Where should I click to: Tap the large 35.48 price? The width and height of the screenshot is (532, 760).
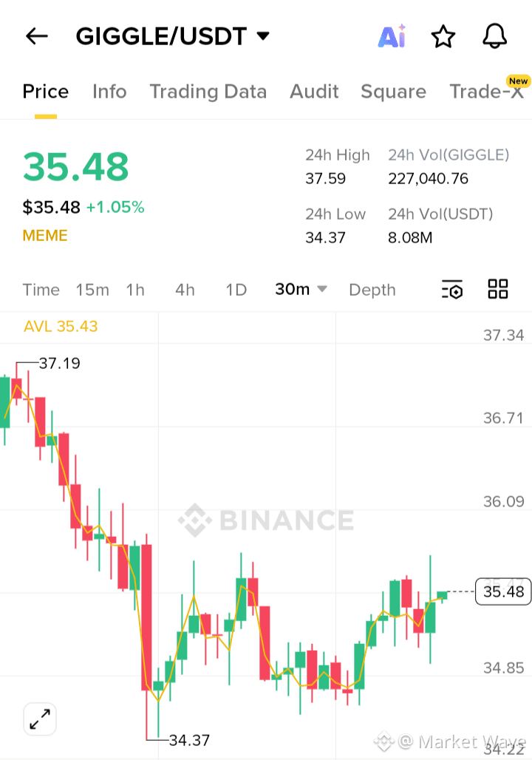[x=75, y=167]
